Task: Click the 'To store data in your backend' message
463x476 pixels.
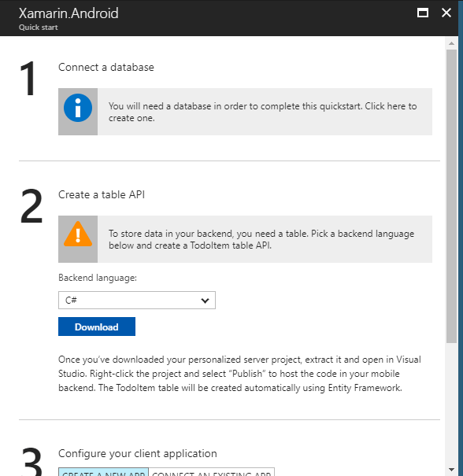Action: coord(245,239)
